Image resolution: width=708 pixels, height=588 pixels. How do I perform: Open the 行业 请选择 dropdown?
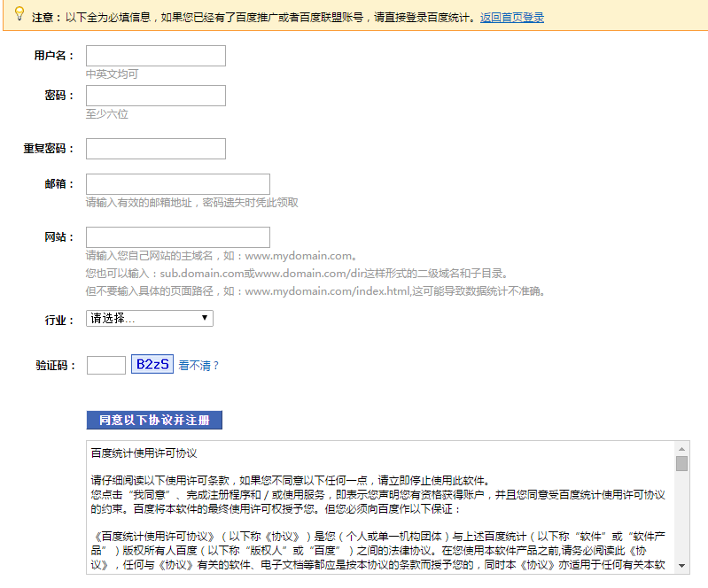149,318
